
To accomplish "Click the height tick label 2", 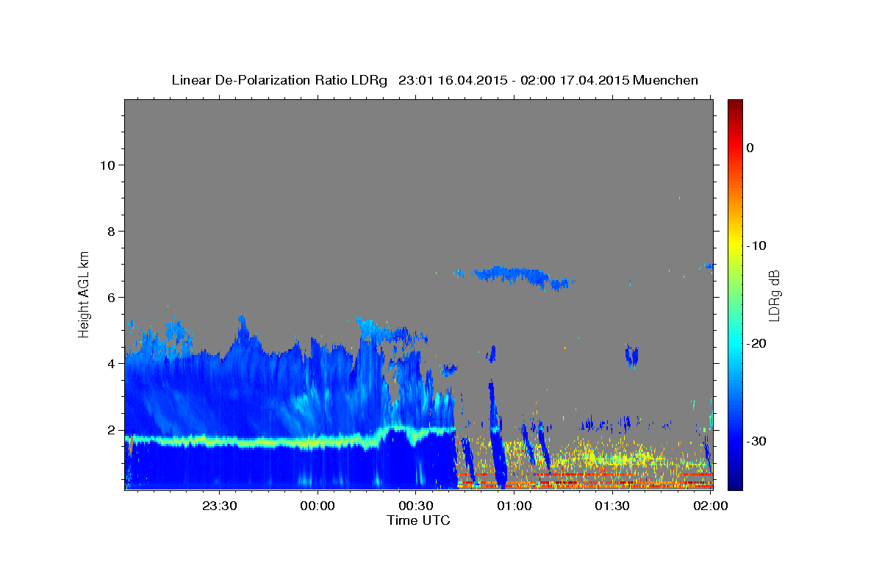I will click(x=111, y=430).
